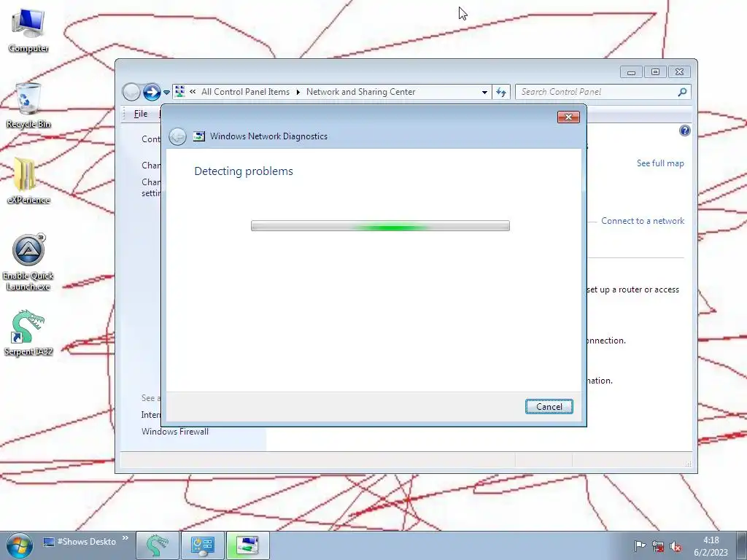The height and width of the screenshot is (560, 747).
Task: Open recent pages dropdown arrow
Action: (x=166, y=93)
